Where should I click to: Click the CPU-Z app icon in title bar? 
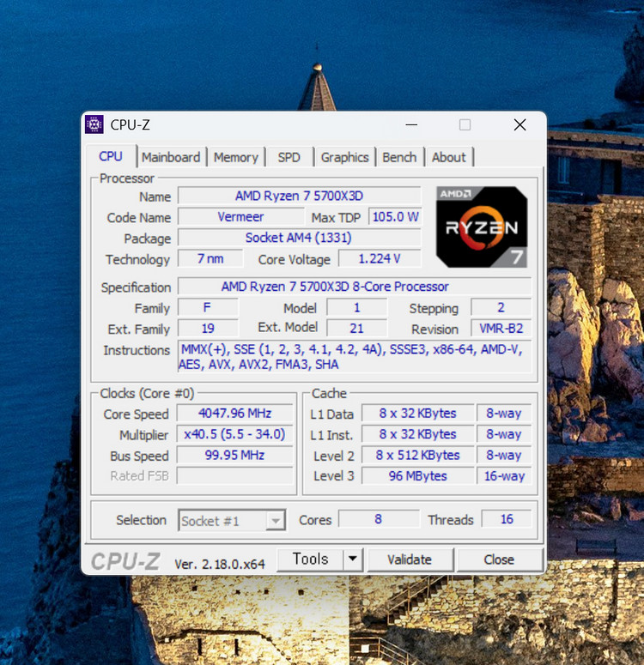(x=95, y=124)
